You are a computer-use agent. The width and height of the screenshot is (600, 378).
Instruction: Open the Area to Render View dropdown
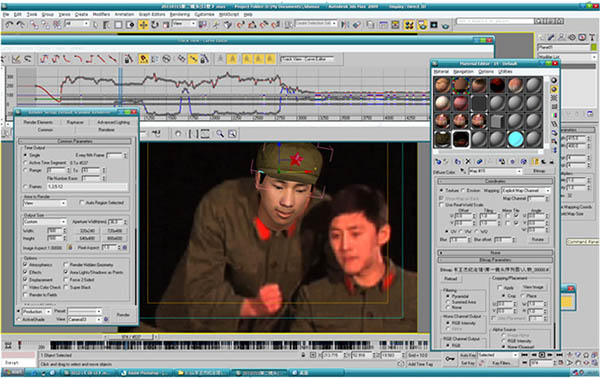pyautogui.click(x=45, y=203)
